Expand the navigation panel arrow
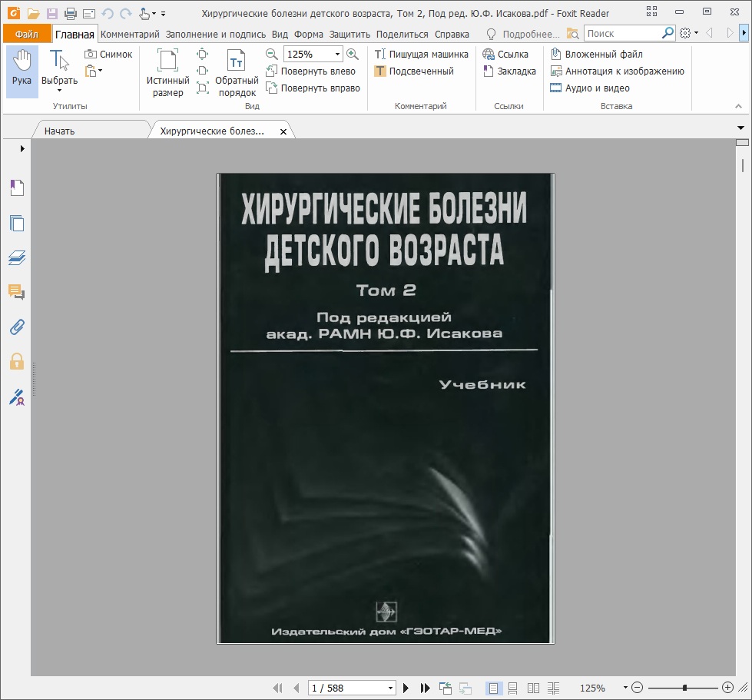The width and height of the screenshot is (752, 700). coord(22,149)
